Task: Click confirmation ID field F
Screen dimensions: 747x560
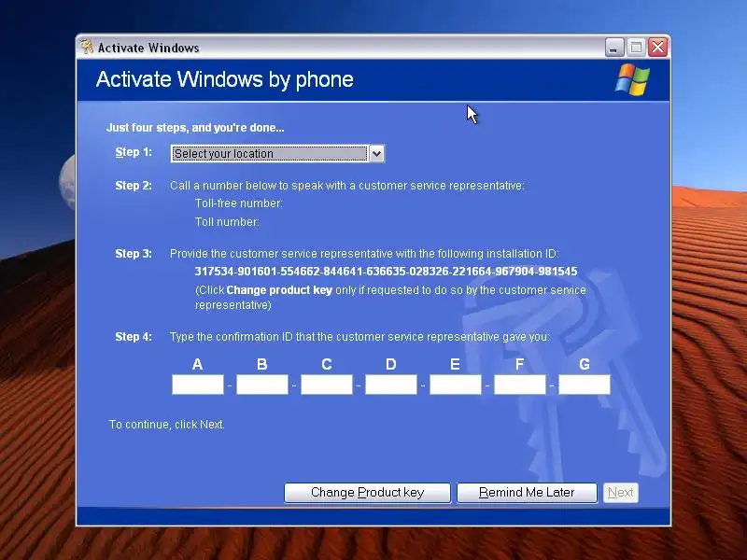Action: point(520,385)
